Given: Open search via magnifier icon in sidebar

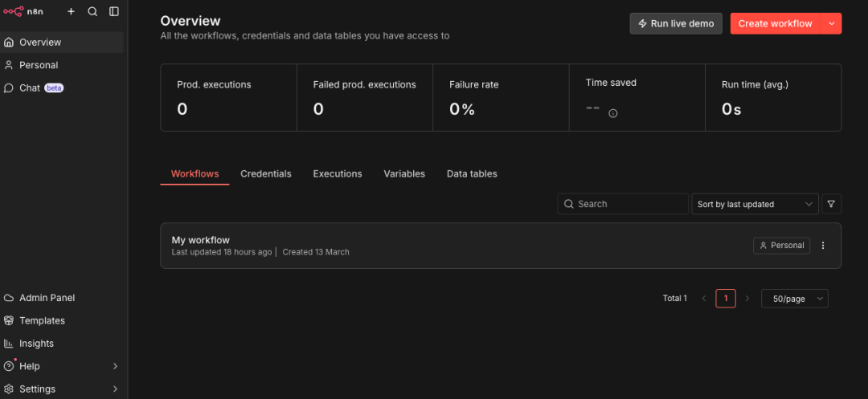Looking at the screenshot, I should 92,11.
